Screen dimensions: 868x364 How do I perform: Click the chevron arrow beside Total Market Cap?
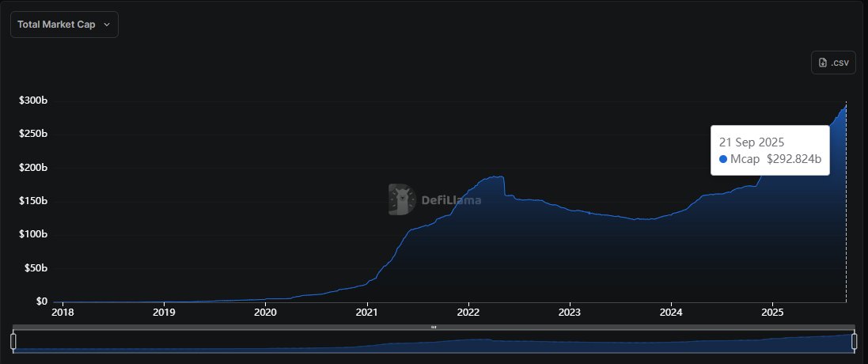[x=107, y=25]
